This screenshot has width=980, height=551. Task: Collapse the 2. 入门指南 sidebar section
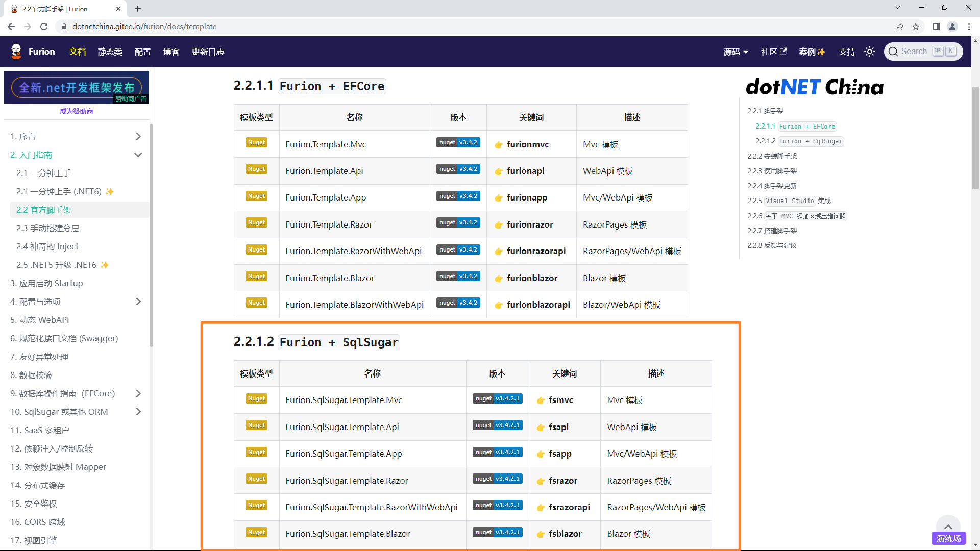(x=138, y=155)
